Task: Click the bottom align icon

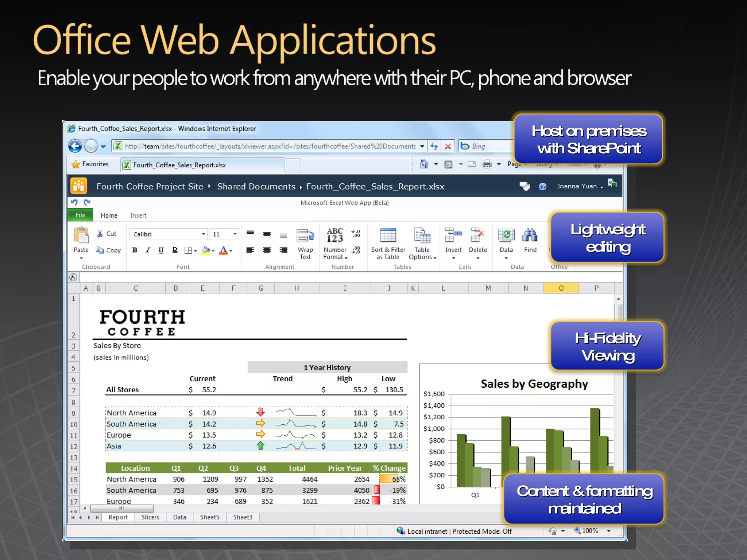Action: click(283, 235)
